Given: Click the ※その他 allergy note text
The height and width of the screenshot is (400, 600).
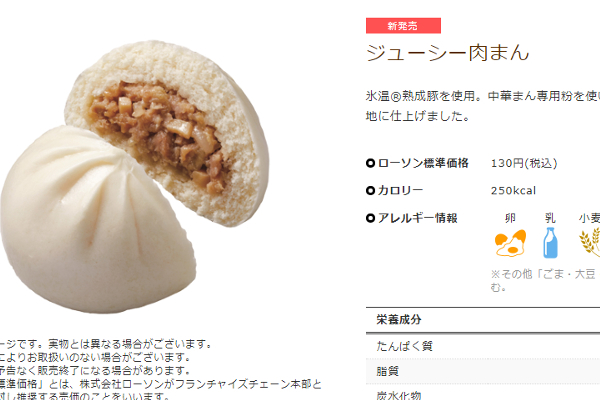Looking at the screenshot, I should coord(545,281).
